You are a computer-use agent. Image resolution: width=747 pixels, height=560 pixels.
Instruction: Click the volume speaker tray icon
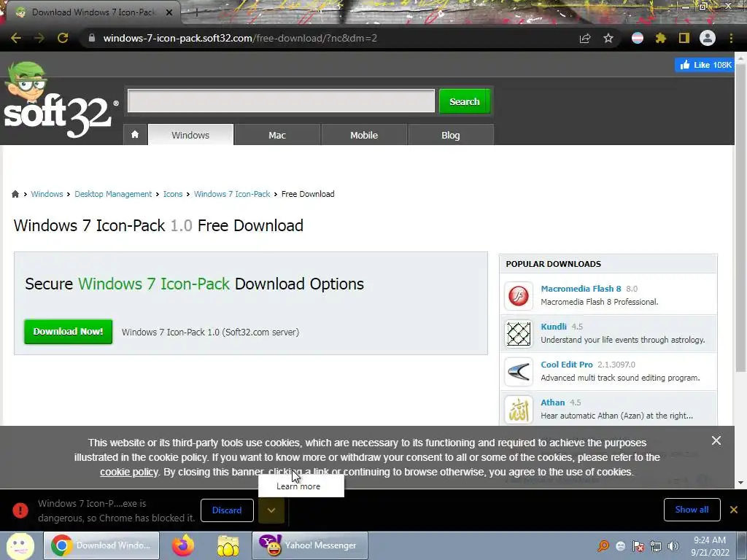673,546
